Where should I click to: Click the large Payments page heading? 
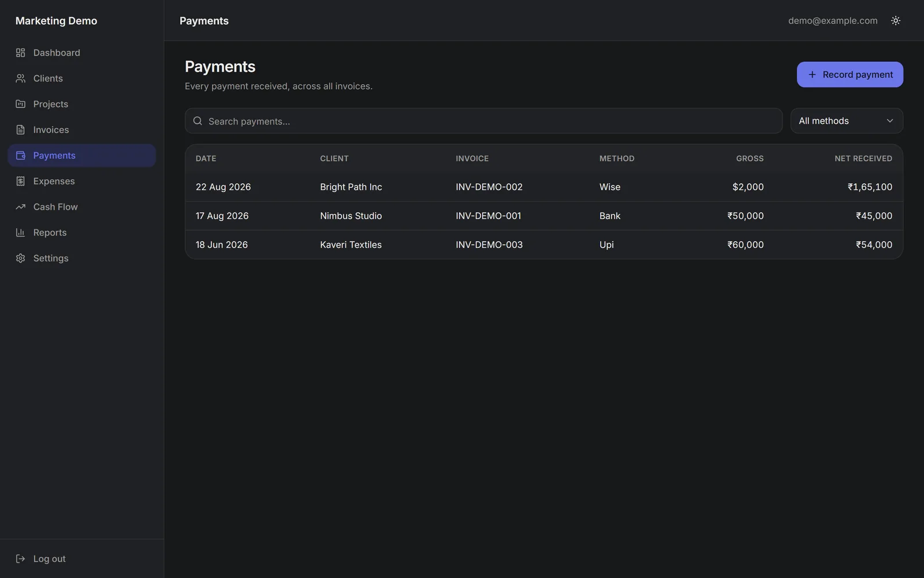[x=220, y=66]
